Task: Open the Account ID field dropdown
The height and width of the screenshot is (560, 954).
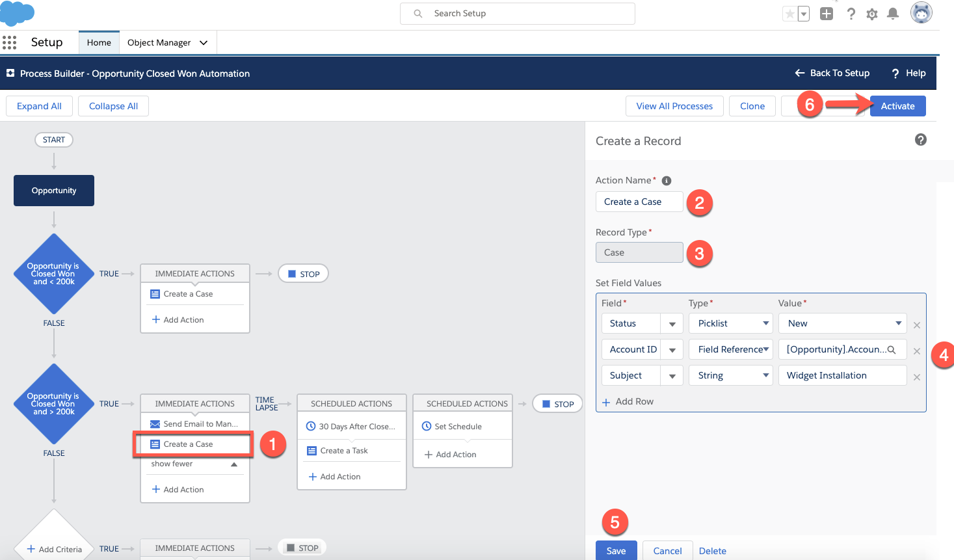Action: pos(672,349)
